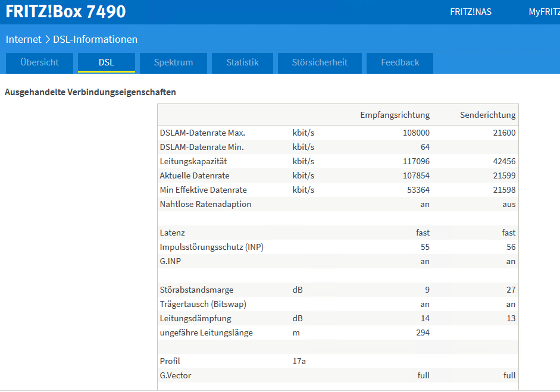
Task: Open the Feedback tab
Action: [x=400, y=63]
